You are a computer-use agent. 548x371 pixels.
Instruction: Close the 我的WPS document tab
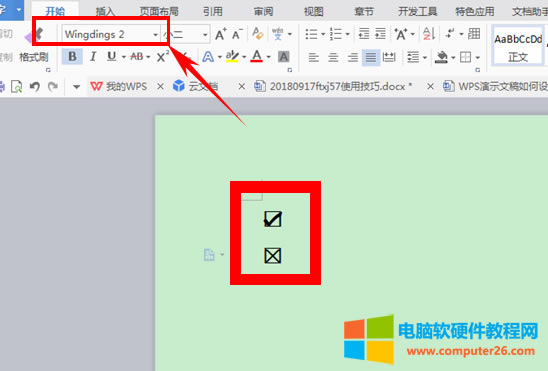coord(160,86)
